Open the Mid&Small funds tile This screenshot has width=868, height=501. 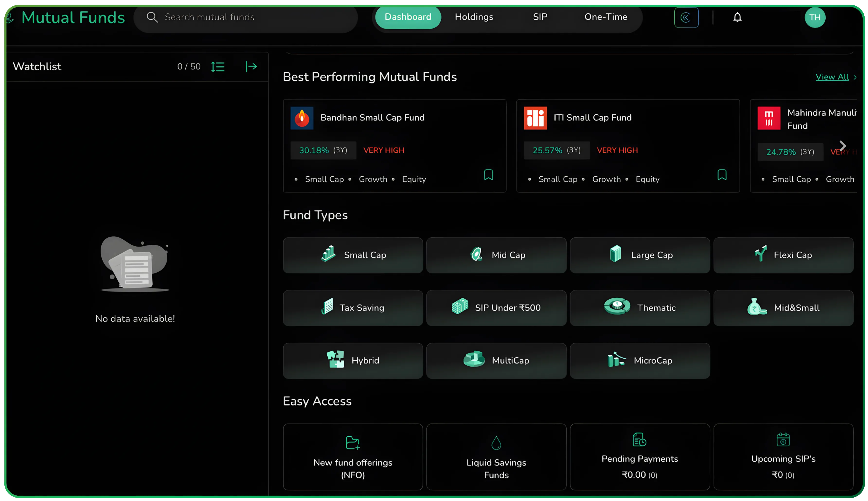[783, 308]
